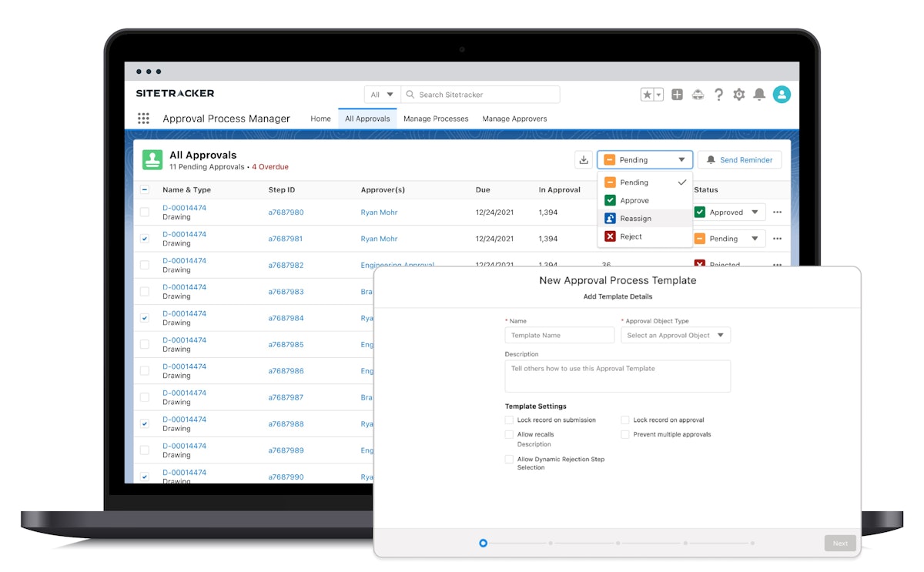Enable Allow recalls in Template Settings

(x=509, y=434)
